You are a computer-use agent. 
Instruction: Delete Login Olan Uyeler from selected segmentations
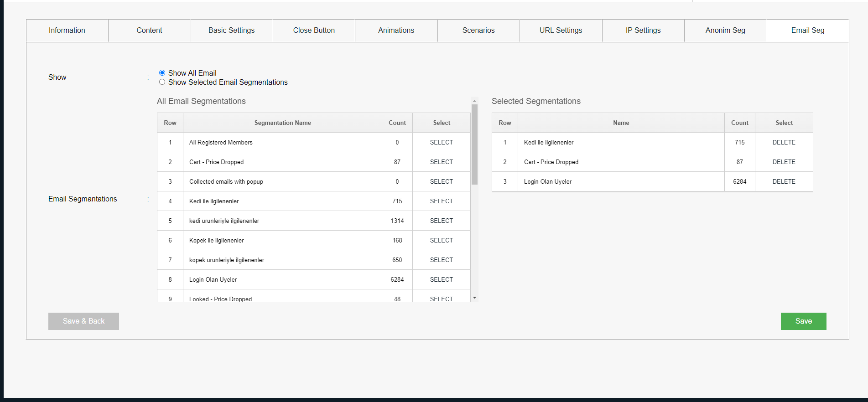(x=784, y=181)
